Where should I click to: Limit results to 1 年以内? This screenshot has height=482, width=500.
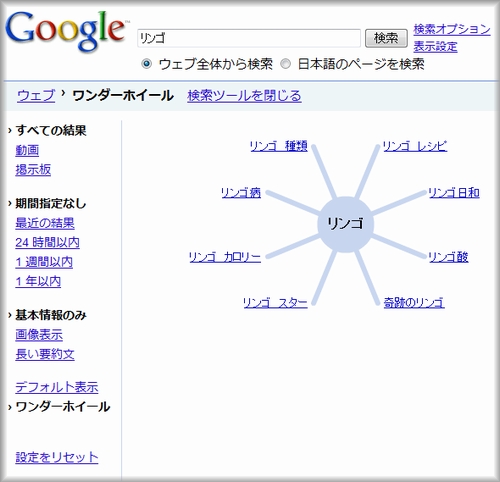click(x=38, y=281)
